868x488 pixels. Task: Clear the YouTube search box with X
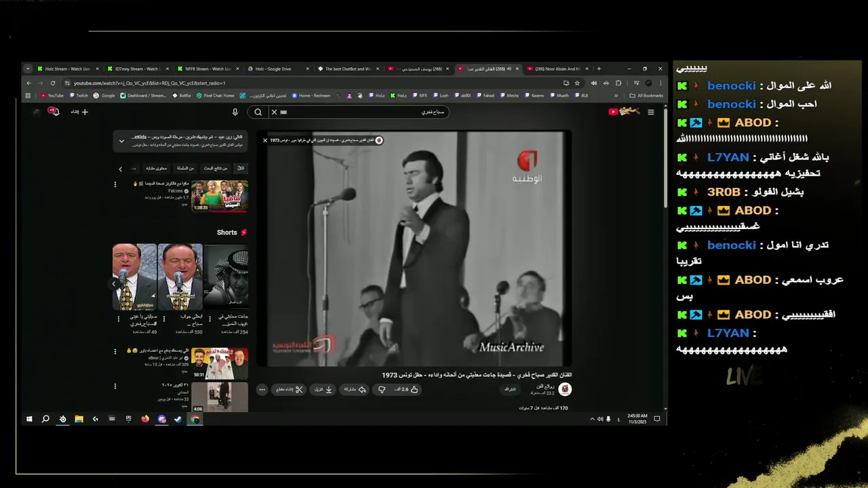[x=274, y=112]
